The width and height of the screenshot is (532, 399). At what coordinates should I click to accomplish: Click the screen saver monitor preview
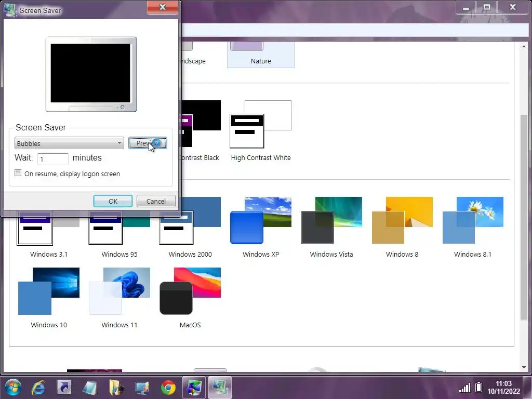click(91, 74)
